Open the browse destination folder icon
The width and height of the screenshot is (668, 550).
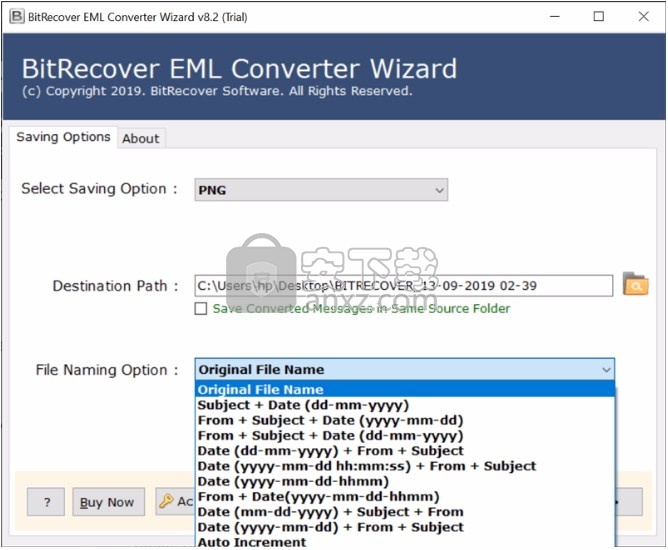pyautogui.click(x=635, y=284)
